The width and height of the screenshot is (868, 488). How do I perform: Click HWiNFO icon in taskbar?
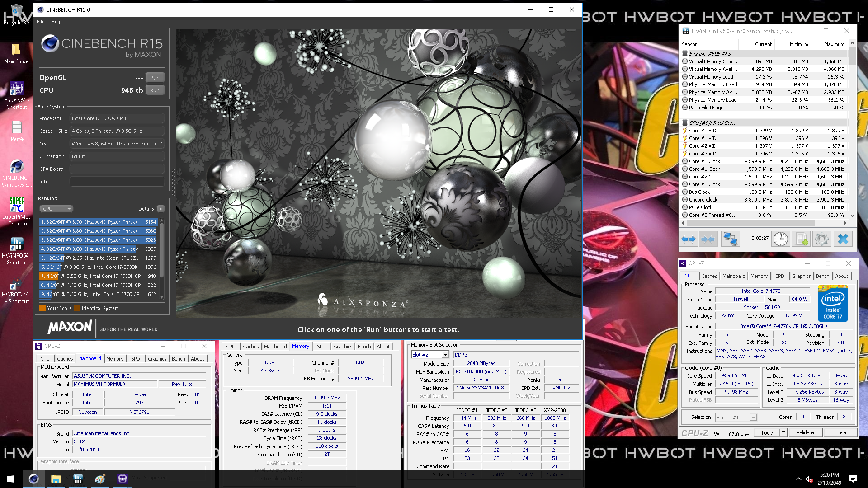tap(78, 479)
